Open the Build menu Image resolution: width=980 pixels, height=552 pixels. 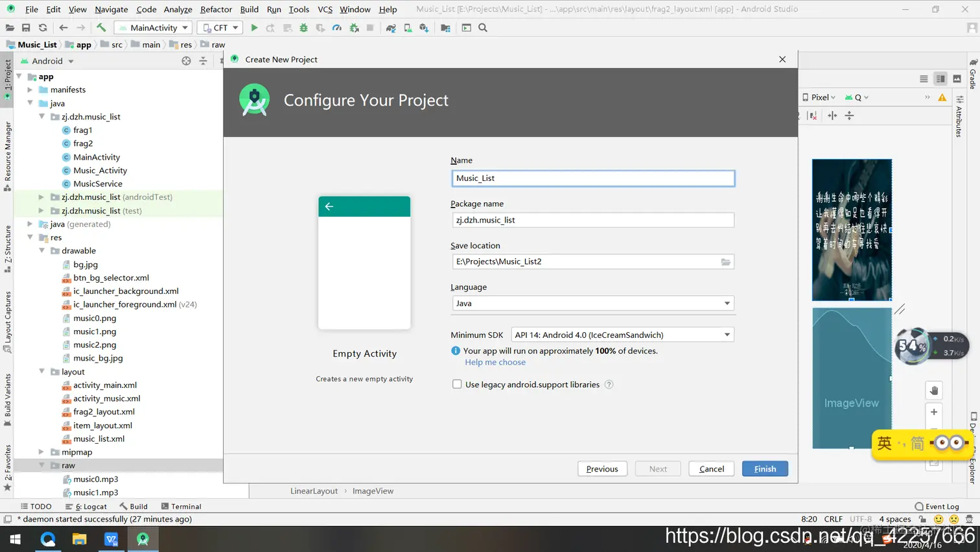click(249, 9)
